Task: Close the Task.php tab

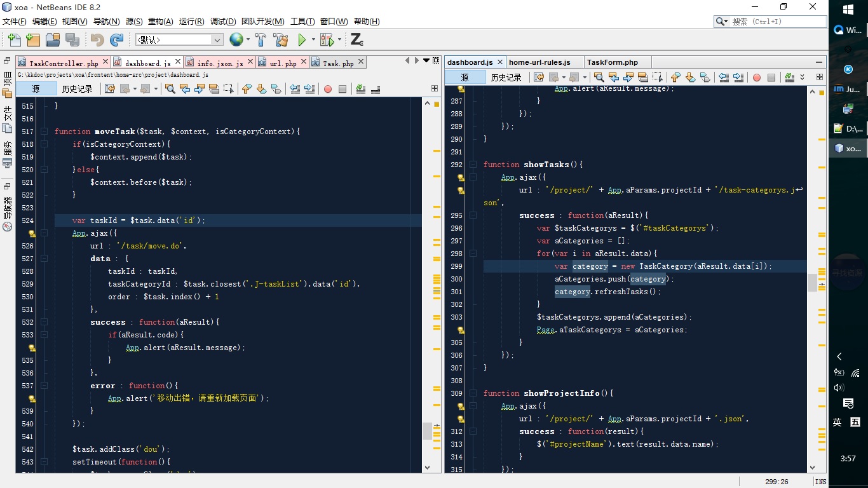Action: coord(362,62)
